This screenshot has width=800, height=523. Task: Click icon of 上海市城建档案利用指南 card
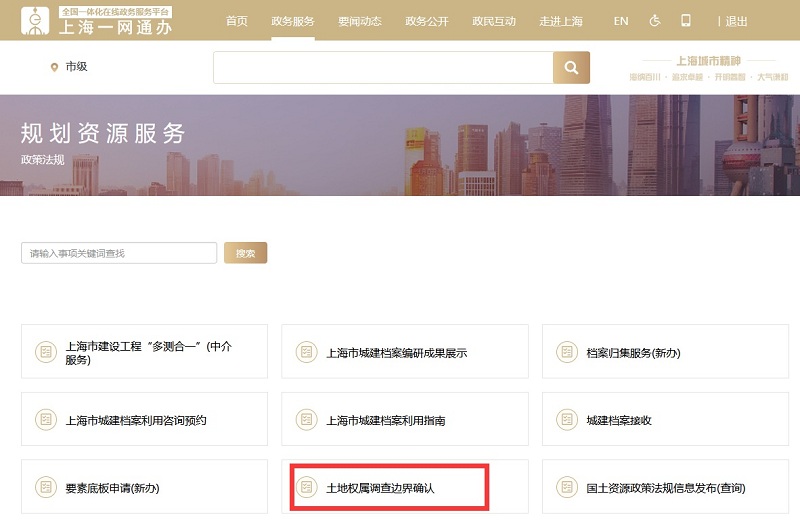tap(307, 419)
